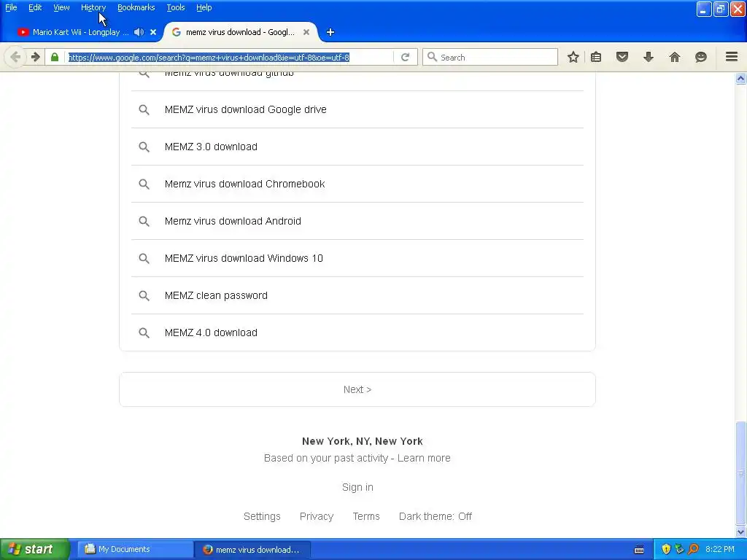Close the Mario Kart Wii tab
This screenshot has height=560, width=747.
click(x=153, y=32)
